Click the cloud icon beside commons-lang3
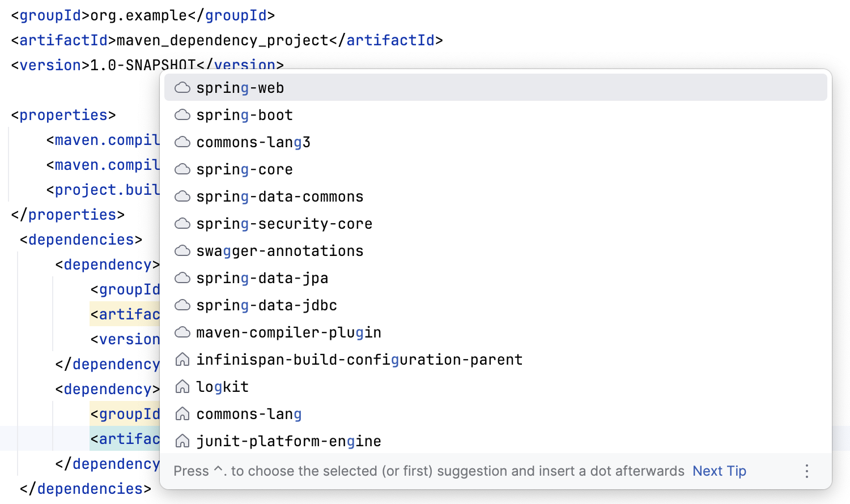The height and width of the screenshot is (504, 850). (182, 142)
